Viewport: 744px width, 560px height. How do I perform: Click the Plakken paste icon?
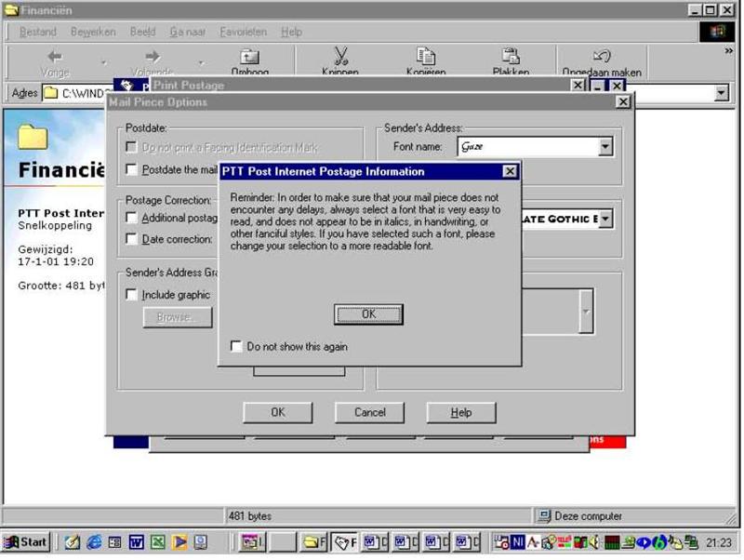511,56
